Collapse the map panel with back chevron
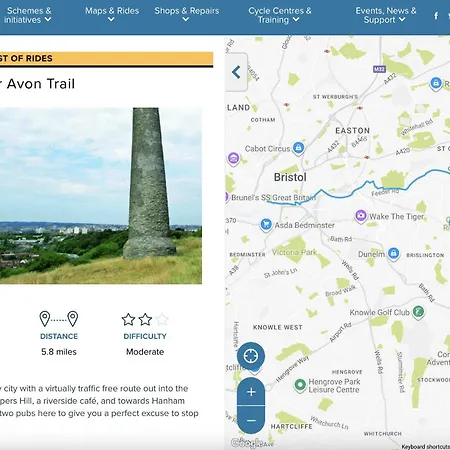Screen dimensions: 450x450 pyautogui.click(x=236, y=72)
